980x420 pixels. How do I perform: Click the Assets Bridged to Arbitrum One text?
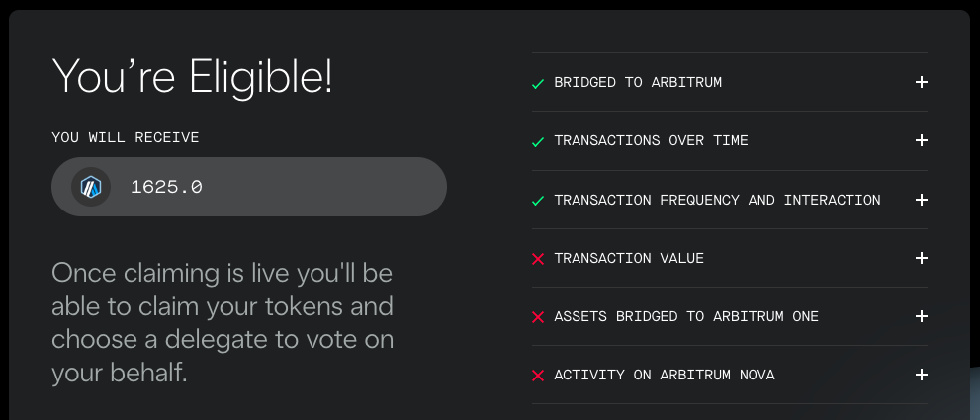tap(686, 316)
